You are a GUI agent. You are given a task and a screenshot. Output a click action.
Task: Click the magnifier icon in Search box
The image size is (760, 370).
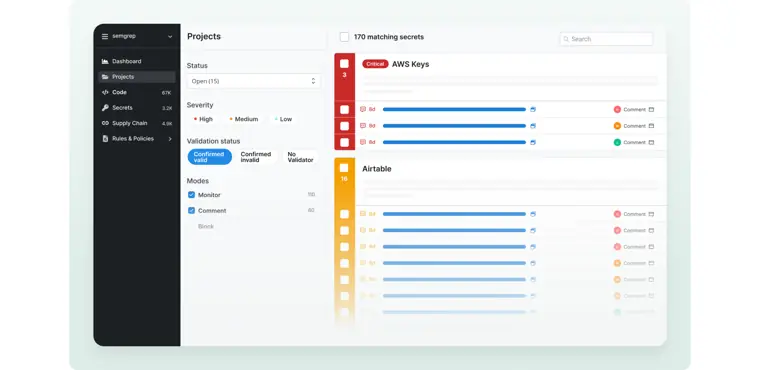[566, 39]
